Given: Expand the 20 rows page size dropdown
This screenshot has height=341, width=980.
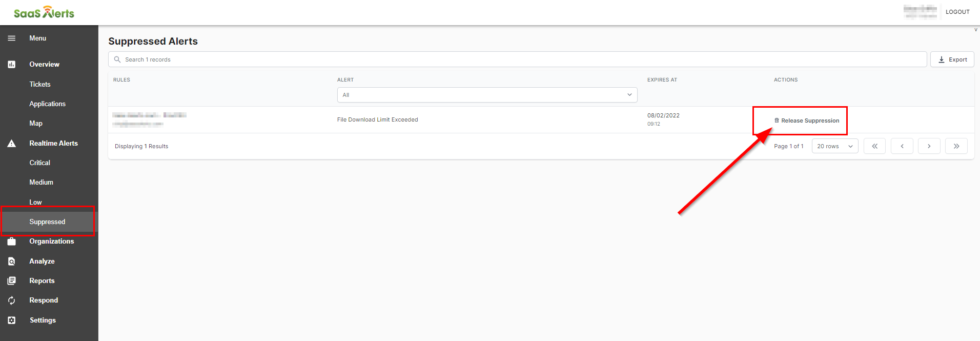Looking at the screenshot, I should pos(834,146).
